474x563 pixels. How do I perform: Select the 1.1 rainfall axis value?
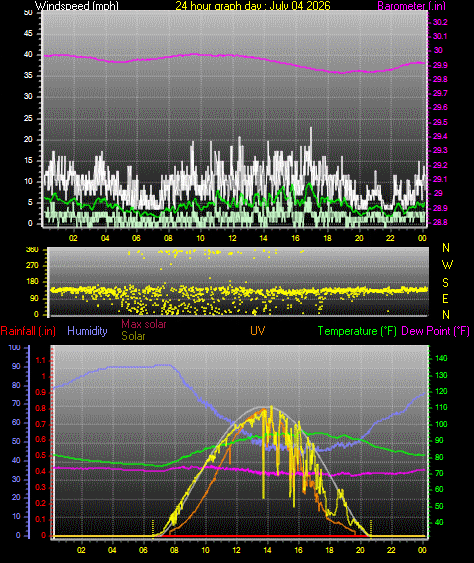[41, 360]
